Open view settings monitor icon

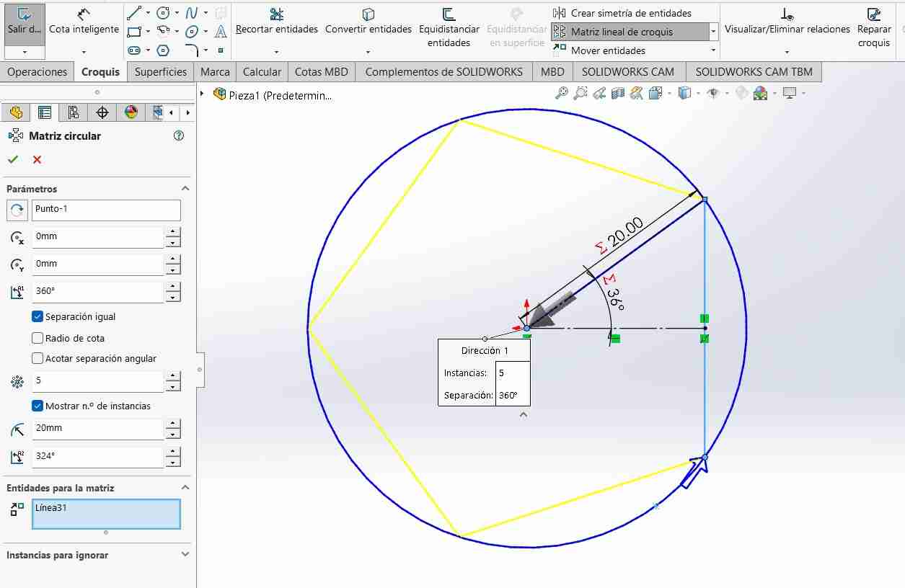coord(790,93)
